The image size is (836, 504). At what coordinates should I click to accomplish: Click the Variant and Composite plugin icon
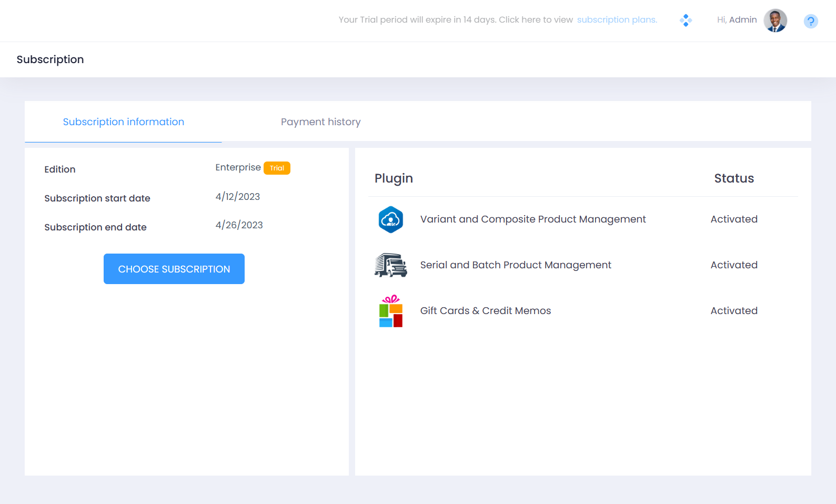(390, 219)
